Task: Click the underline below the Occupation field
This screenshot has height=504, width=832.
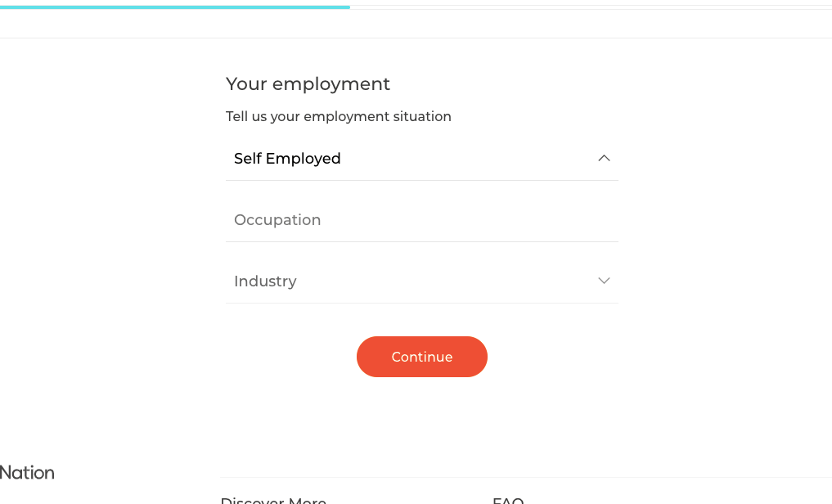Action: tap(422, 242)
